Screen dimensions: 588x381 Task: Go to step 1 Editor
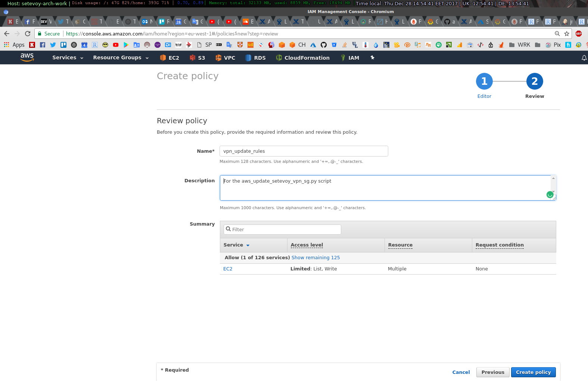484,86
